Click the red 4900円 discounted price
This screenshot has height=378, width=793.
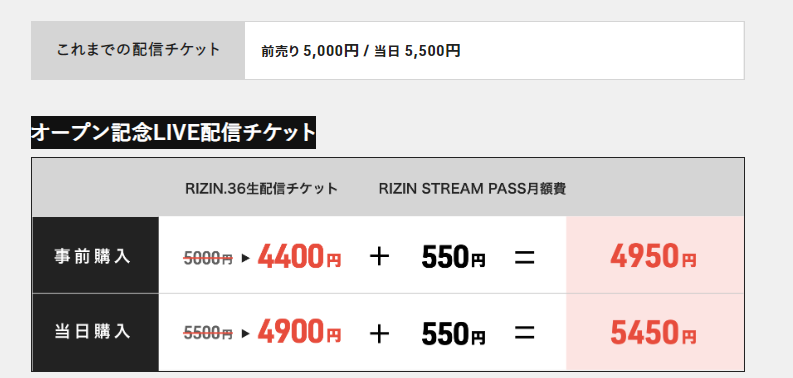point(299,331)
